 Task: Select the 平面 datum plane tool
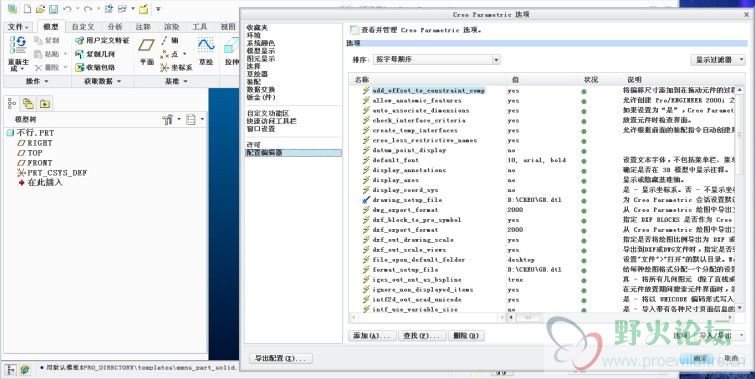click(146, 52)
